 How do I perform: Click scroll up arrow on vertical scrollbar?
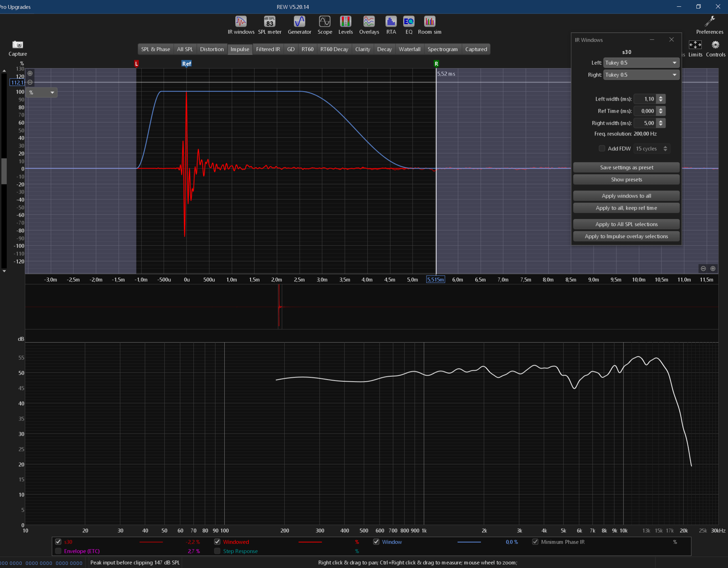click(4, 71)
